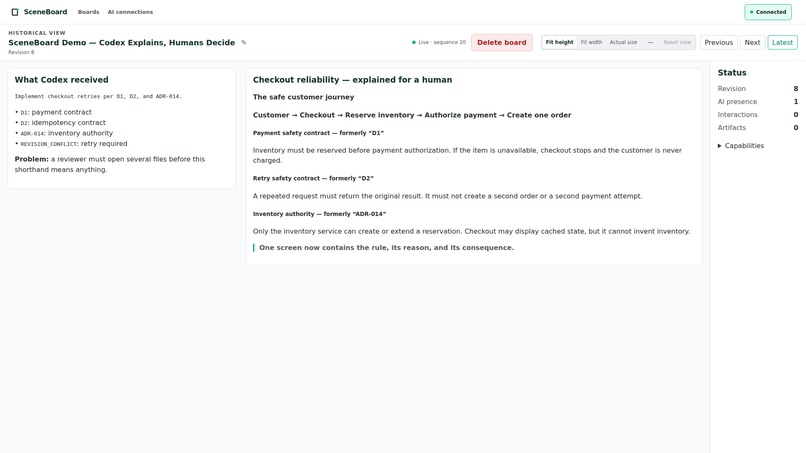The width and height of the screenshot is (806, 453).
Task: Click the Artifacts status row
Action: [758, 128]
